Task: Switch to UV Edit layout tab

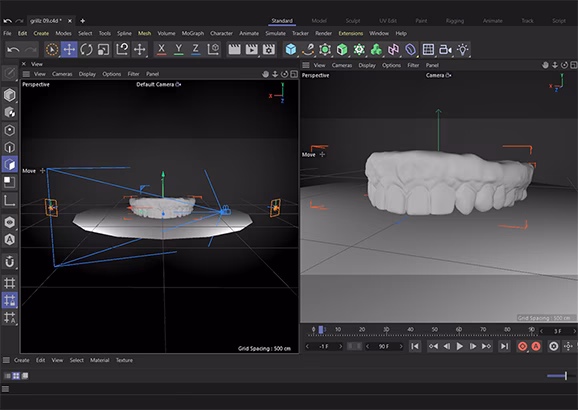Action: point(388,21)
